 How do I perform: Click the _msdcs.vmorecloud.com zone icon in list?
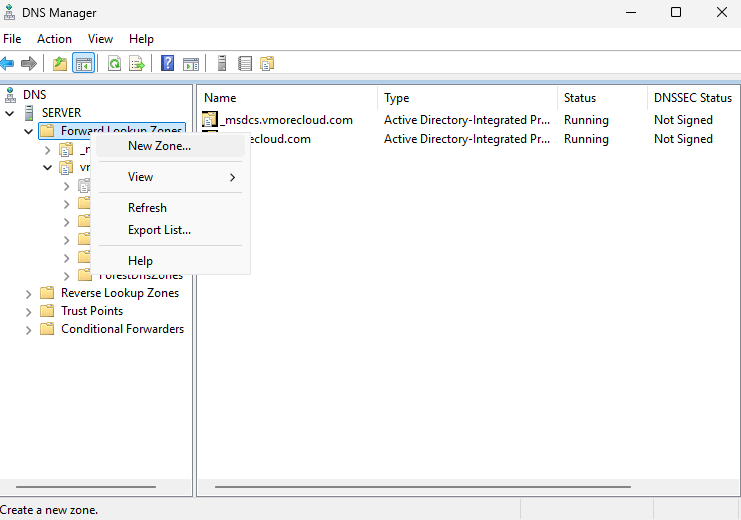210,120
